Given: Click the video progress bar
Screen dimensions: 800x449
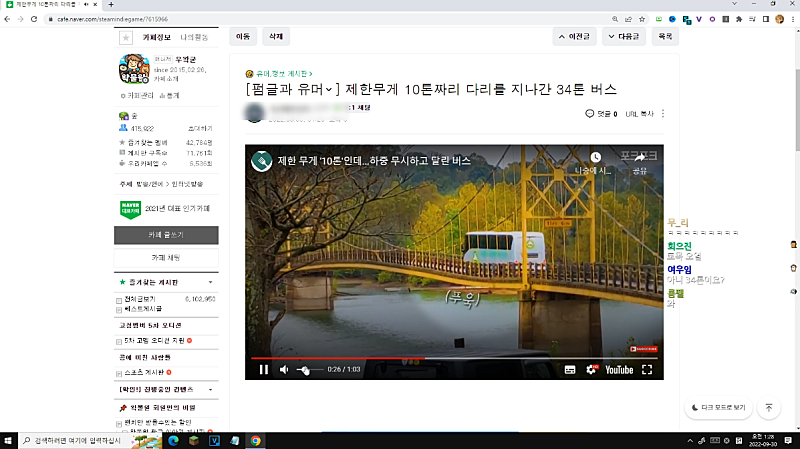Looking at the screenshot, I should pyautogui.click(x=450, y=357).
